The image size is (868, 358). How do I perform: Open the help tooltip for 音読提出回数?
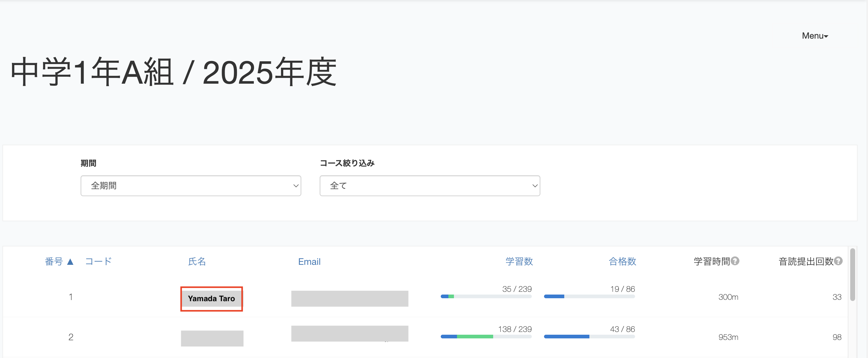839,260
